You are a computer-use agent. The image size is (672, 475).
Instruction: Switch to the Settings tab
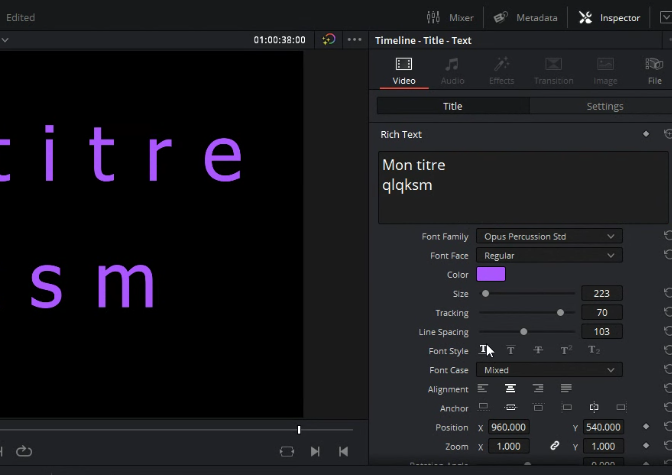(x=604, y=106)
